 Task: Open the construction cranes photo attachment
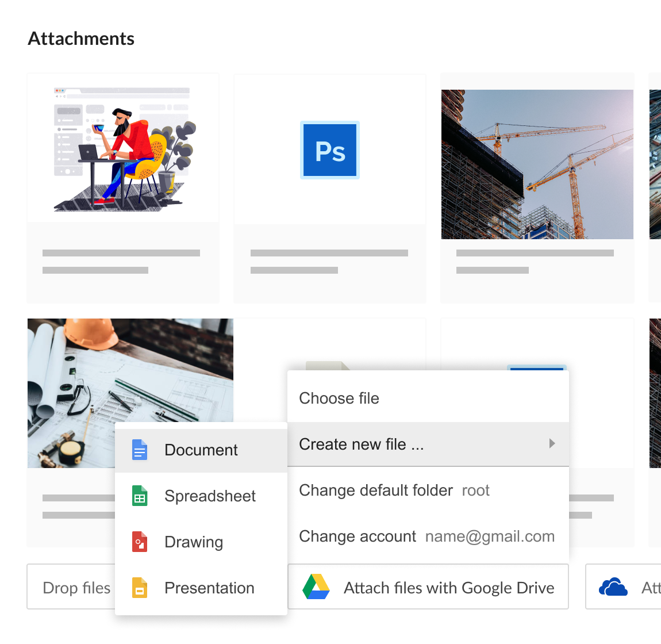tap(537, 163)
